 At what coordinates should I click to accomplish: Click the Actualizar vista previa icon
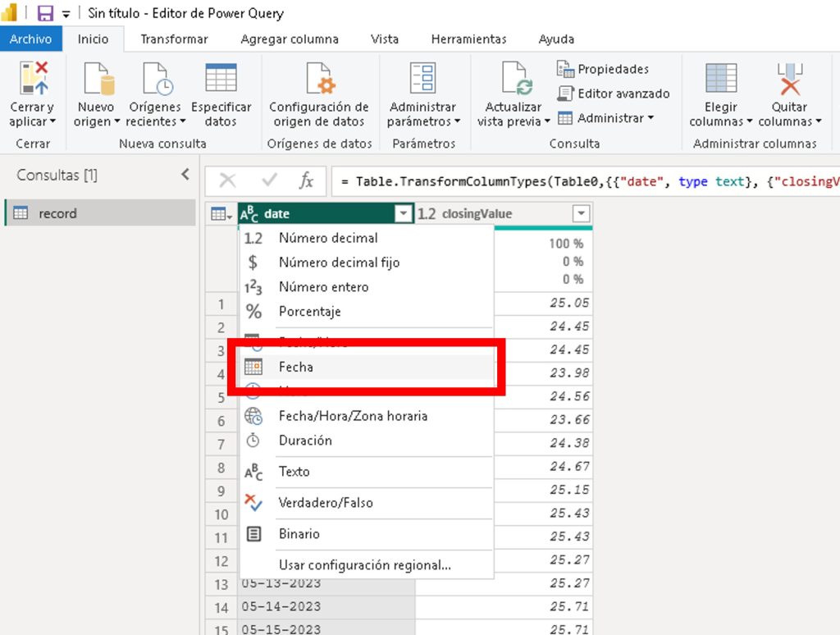click(514, 79)
